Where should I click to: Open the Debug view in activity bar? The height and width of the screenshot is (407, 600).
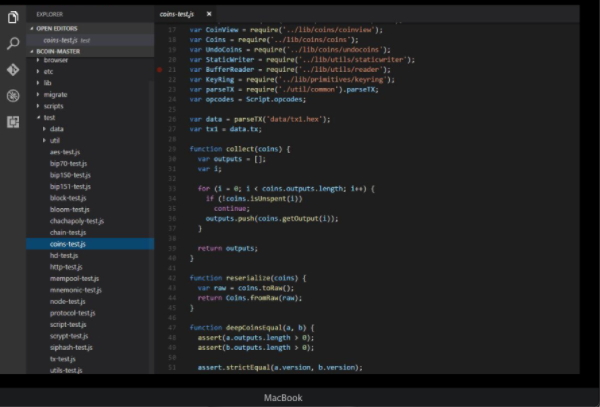click(13, 96)
